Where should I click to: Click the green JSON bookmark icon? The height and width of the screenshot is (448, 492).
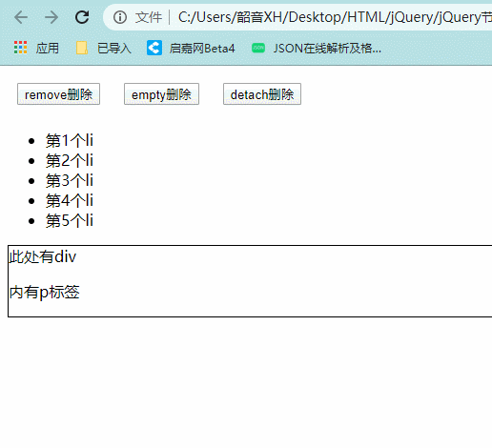click(258, 48)
